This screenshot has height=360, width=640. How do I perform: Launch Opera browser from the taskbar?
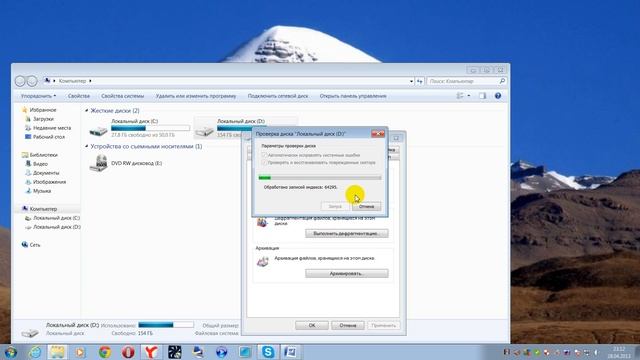pyautogui.click(x=128, y=352)
